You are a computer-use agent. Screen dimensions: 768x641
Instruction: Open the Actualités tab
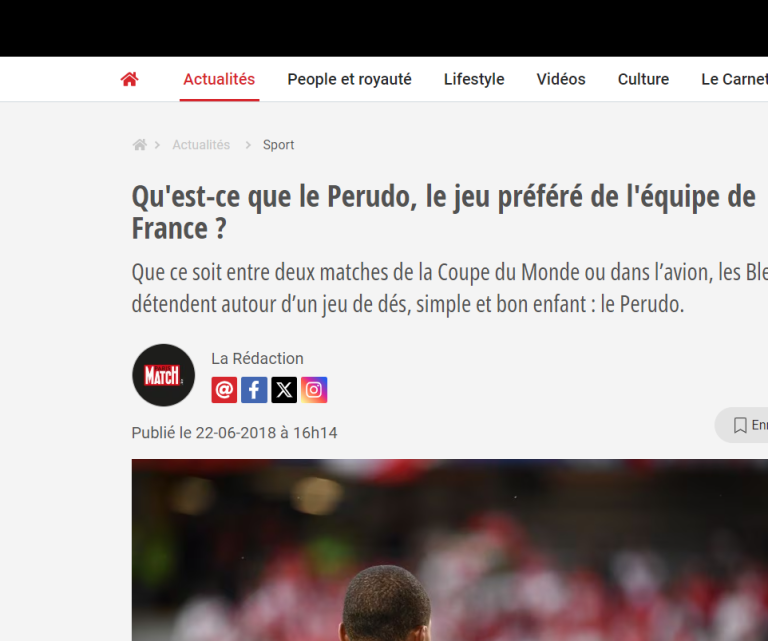click(x=219, y=79)
